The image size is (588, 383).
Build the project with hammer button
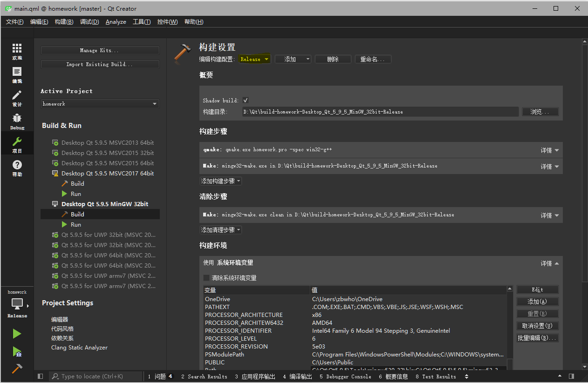point(17,368)
